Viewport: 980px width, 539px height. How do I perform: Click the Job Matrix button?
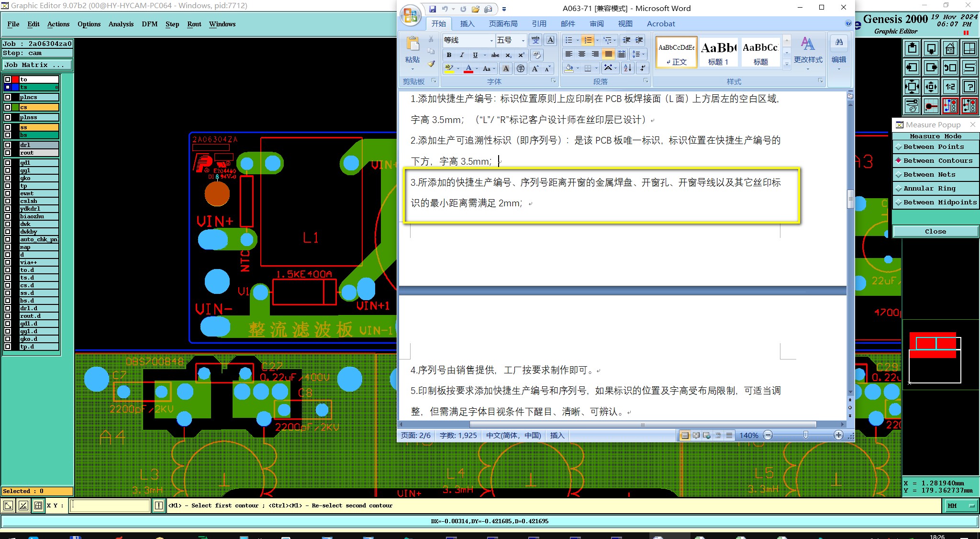pyautogui.click(x=37, y=65)
